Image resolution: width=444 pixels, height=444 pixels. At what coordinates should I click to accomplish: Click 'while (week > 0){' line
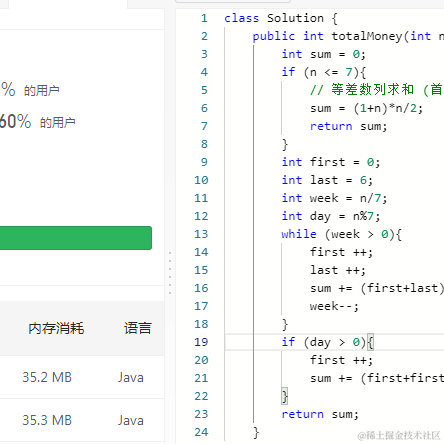(x=341, y=234)
